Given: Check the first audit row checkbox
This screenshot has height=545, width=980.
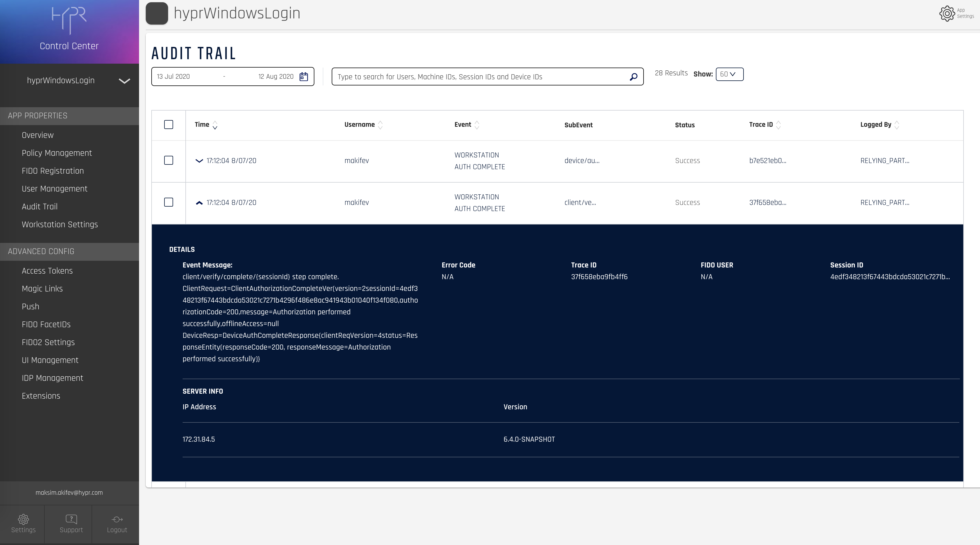Looking at the screenshot, I should [169, 161].
